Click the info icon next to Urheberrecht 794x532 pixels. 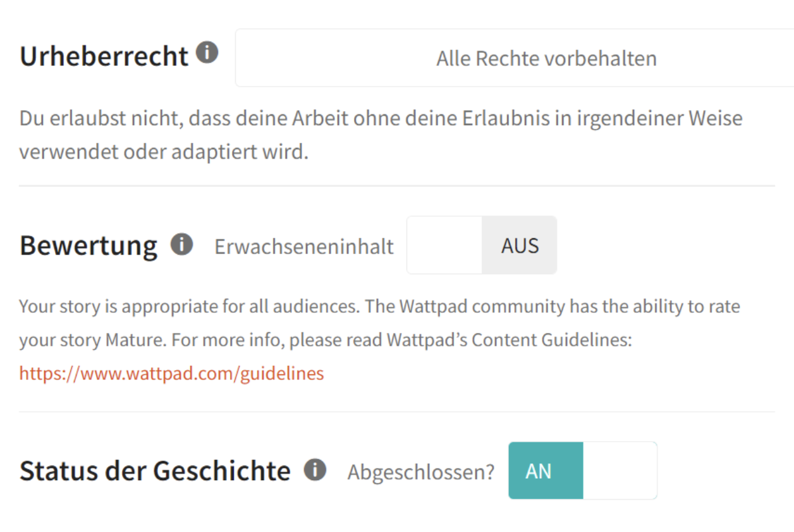pos(207,52)
